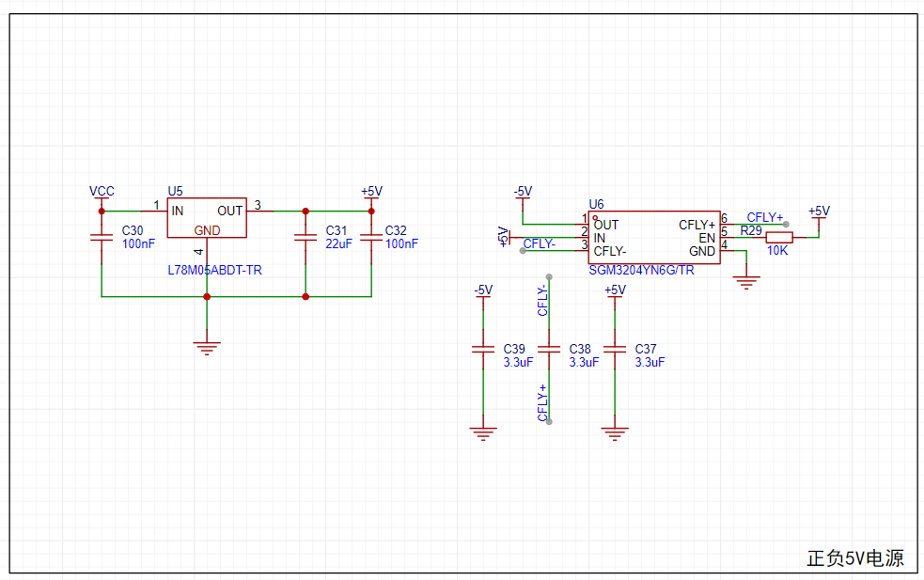The height and width of the screenshot is (580, 924).
Task: Click the GND pin label on U5
Action: point(207,230)
